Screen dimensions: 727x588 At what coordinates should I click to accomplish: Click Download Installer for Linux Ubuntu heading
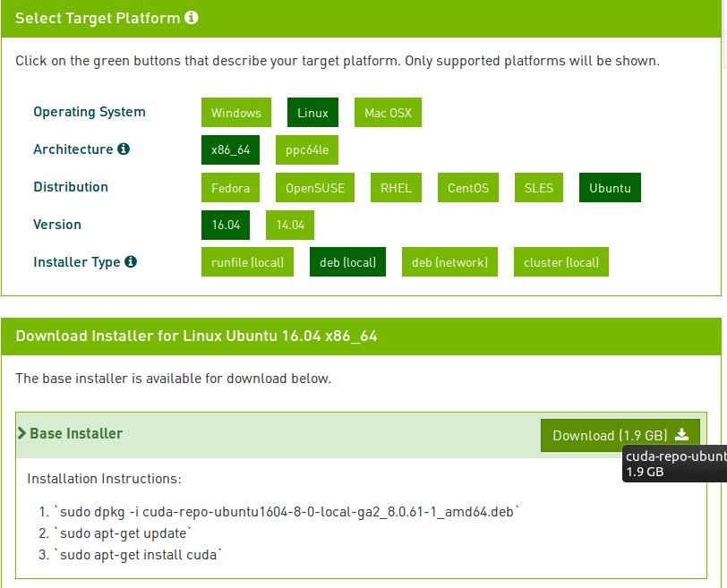coord(196,336)
